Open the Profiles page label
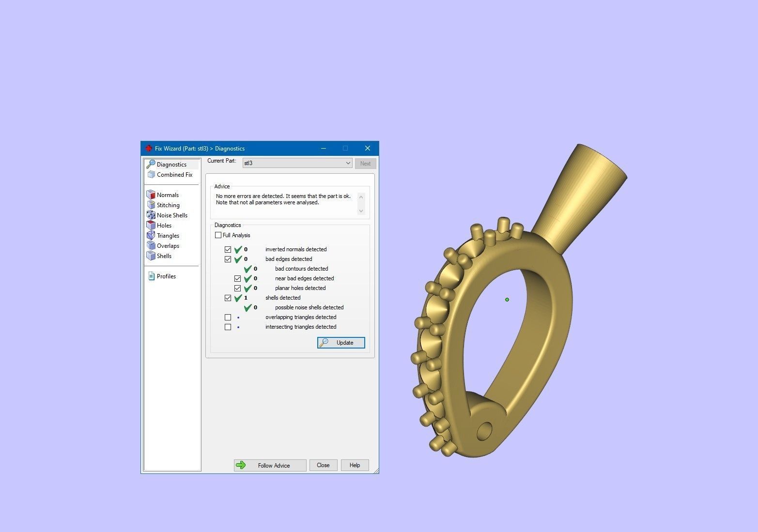 point(166,276)
